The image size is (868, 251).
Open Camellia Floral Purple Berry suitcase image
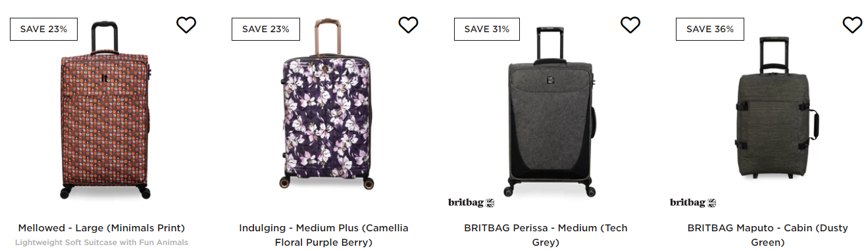[327, 105]
